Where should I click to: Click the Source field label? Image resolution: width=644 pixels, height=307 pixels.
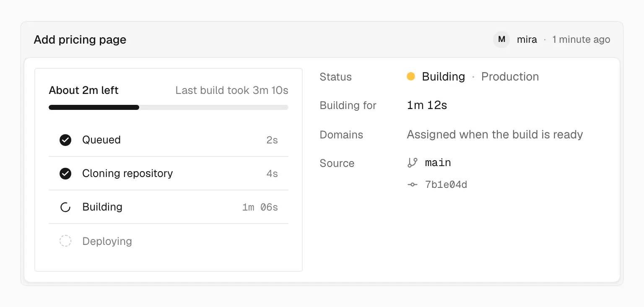pyautogui.click(x=337, y=163)
